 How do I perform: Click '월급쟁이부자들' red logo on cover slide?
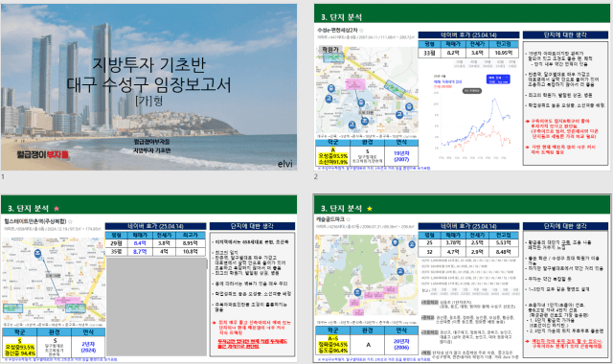pos(43,154)
